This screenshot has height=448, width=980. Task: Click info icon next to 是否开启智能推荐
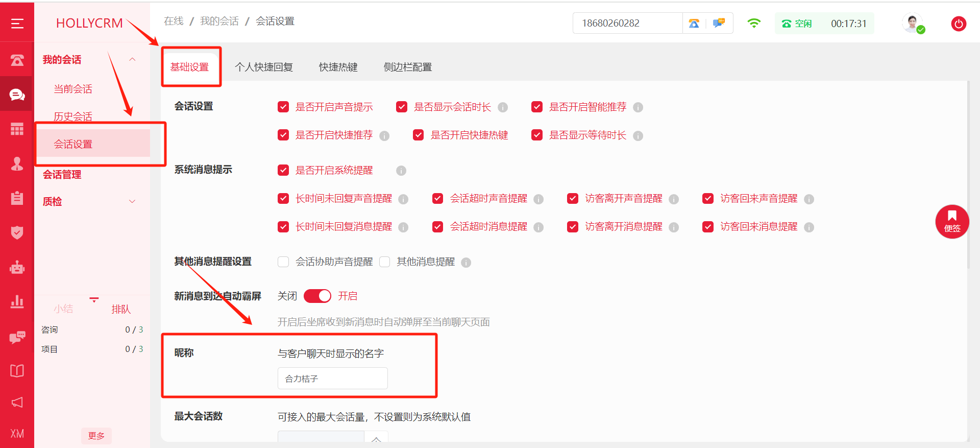coord(638,107)
